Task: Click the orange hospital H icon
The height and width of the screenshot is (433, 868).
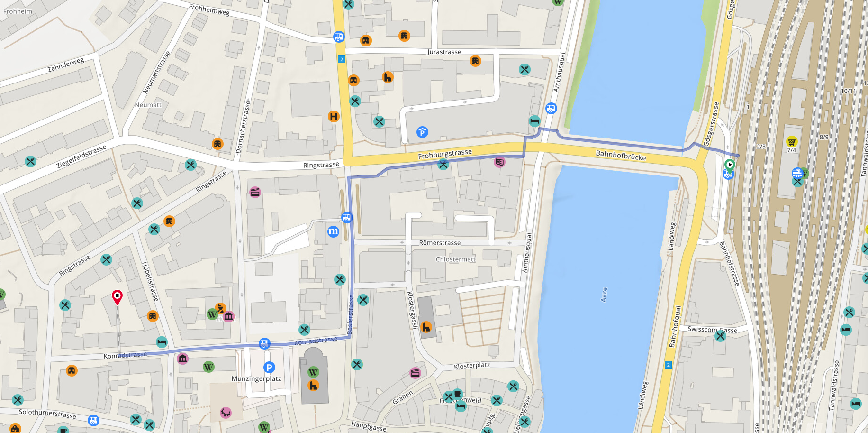Action: (334, 116)
